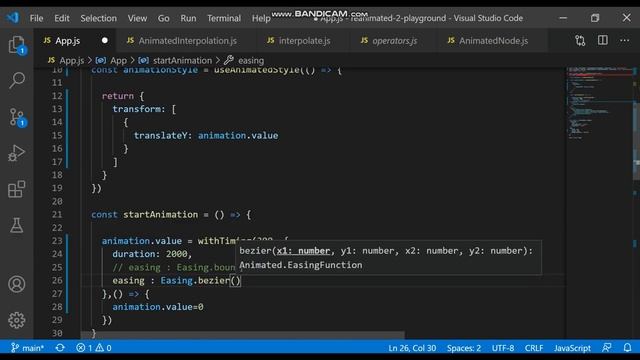Click 'return' keyword on line 12
Viewport: 640px width, 360px height.
[x=118, y=96]
